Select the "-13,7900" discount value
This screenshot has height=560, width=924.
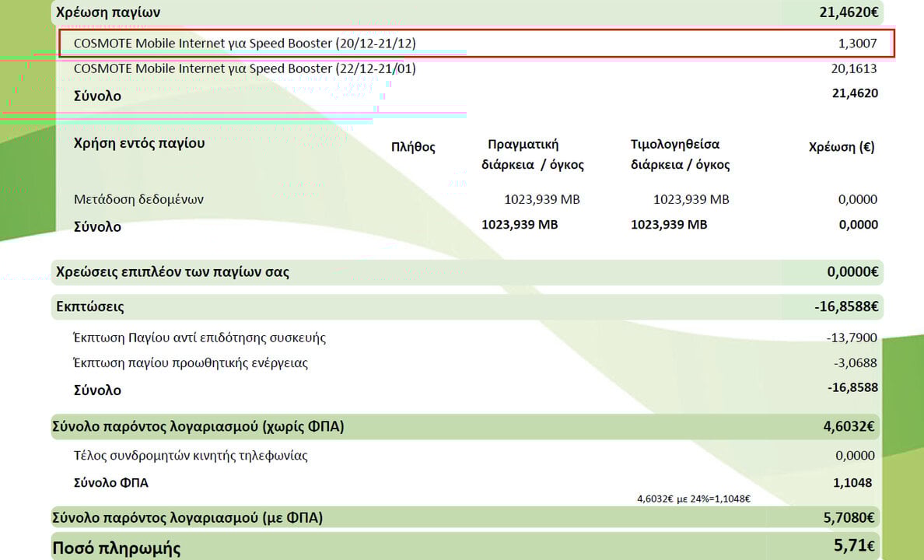[x=852, y=338]
